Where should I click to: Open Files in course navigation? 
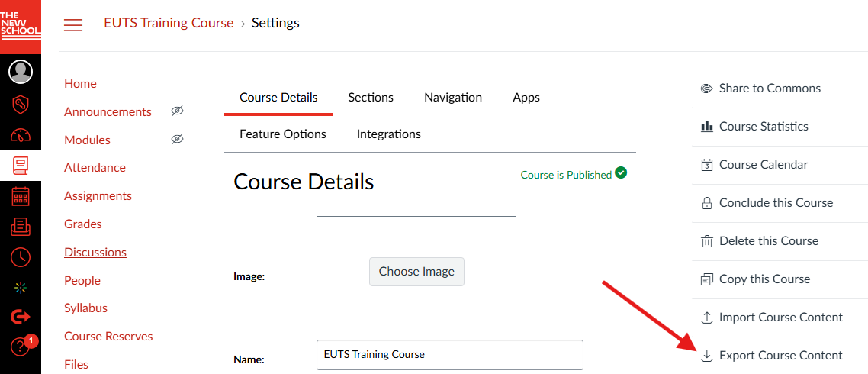pyautogui.click(x=76, y=365)
